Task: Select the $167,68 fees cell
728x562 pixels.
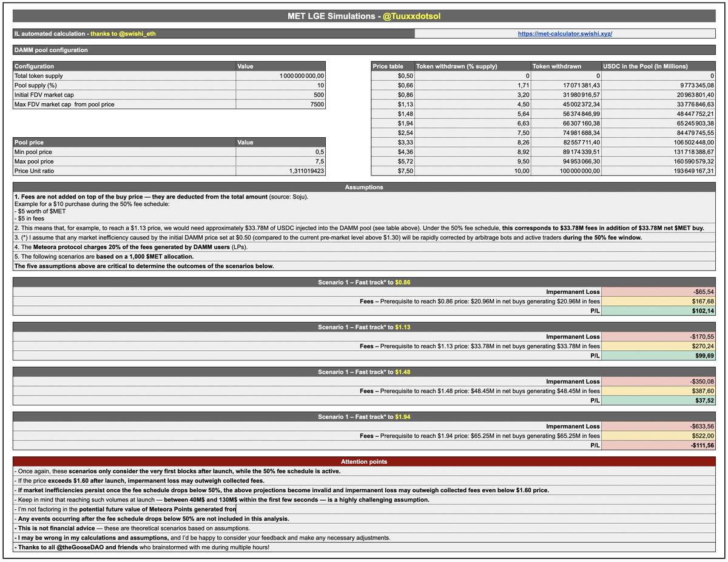Action: [659, 302]
